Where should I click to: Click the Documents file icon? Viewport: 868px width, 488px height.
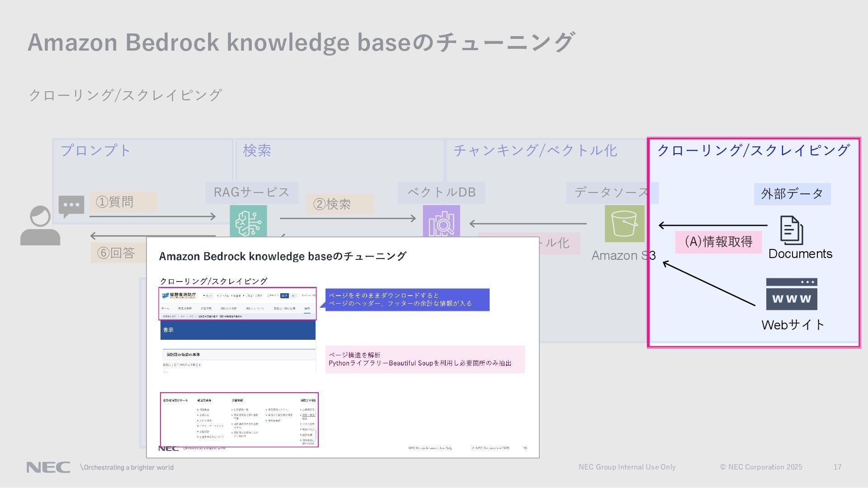791,230
